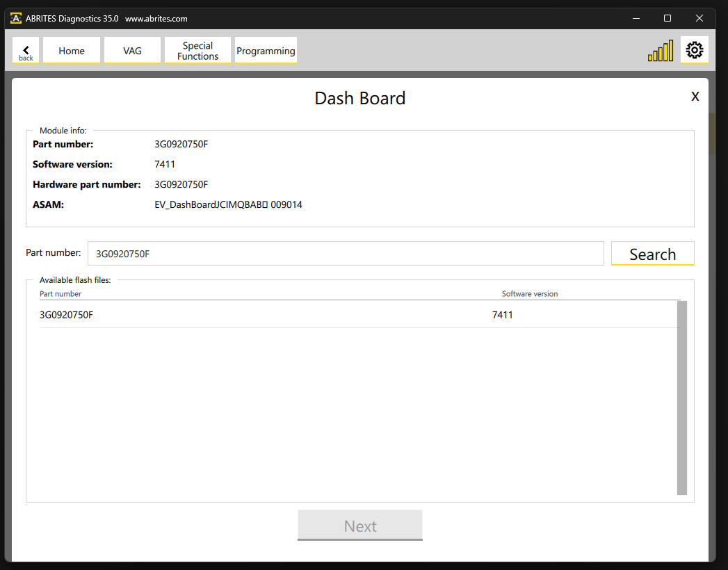The height and width of the screenshot is (570, 728).
Task: Click the Software version column header
Action: coord(530,294)
